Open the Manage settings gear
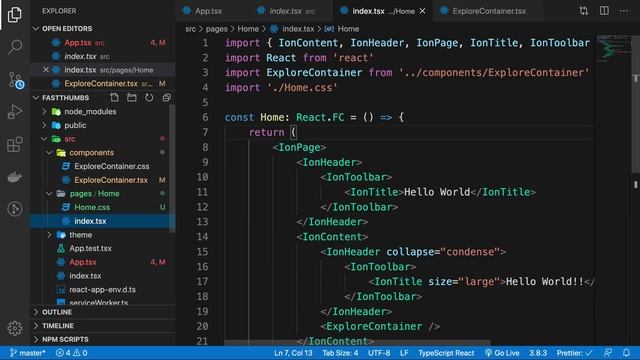This screenshot has width=640, height=360. tap(15, 328)
